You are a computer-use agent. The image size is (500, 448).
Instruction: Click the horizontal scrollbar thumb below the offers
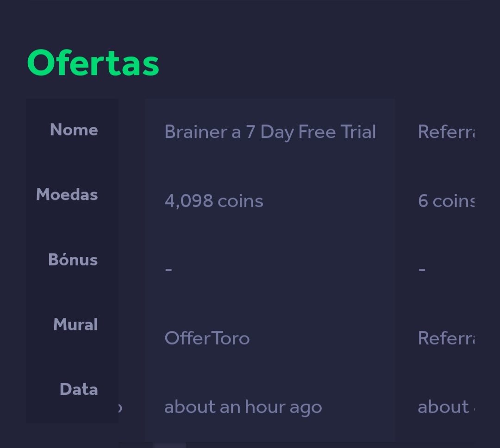[169, 445]
